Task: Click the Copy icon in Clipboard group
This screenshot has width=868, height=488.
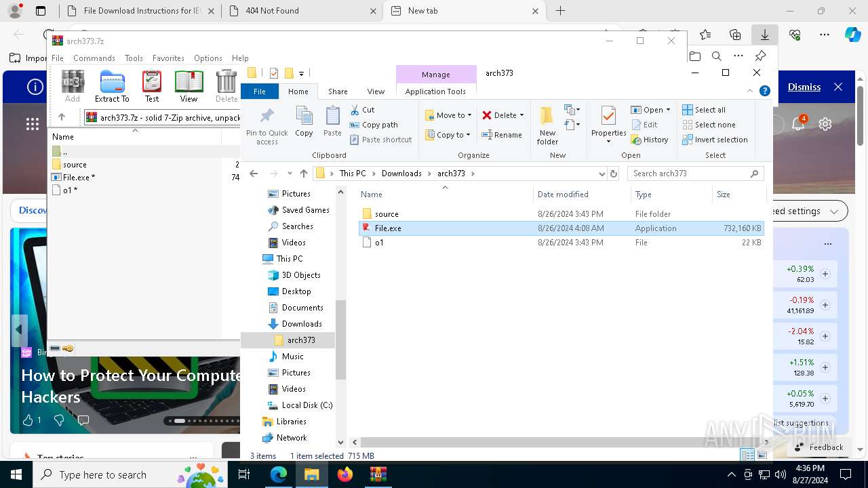Action: pyautogui.click(x=304, y=122)
